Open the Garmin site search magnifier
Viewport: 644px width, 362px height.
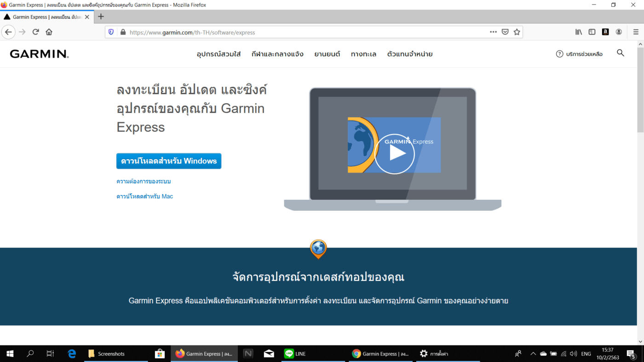tap(621, 53)
